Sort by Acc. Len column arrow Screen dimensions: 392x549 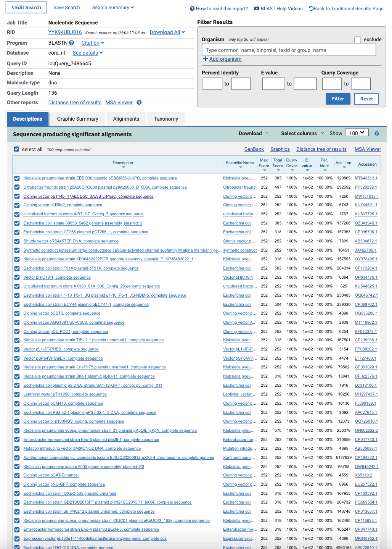pyautogui.click(x=344, y=167)
